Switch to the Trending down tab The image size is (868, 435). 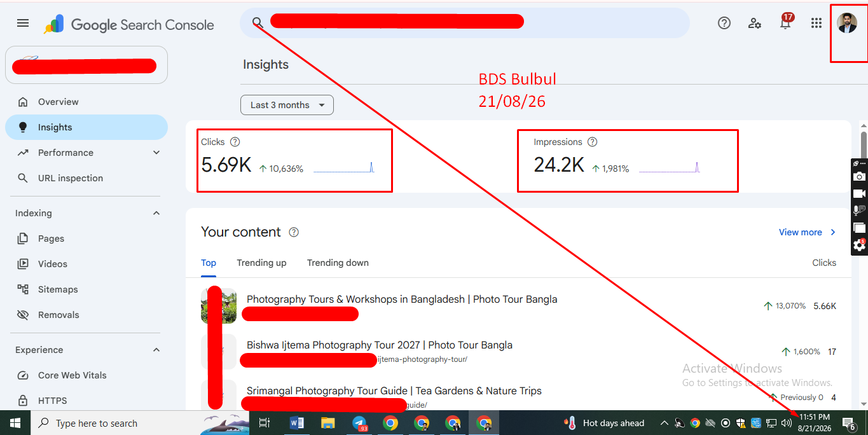tap(338, 263)
